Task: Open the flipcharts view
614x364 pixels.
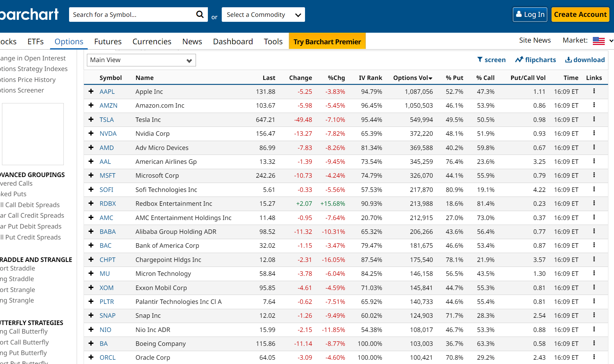Action: [x=535, y=60]
